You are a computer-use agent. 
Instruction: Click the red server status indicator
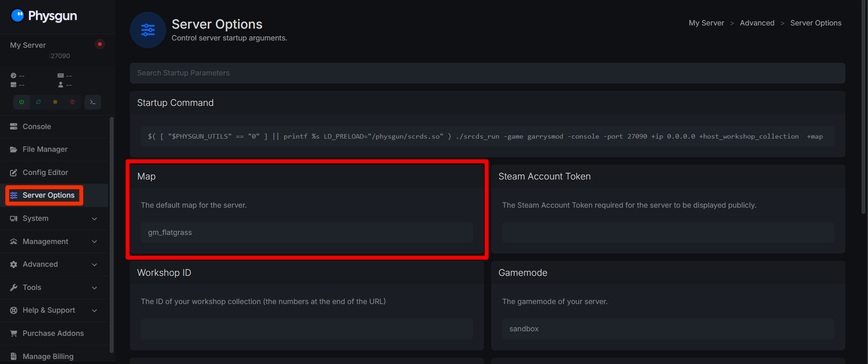(x=100, y=44)
